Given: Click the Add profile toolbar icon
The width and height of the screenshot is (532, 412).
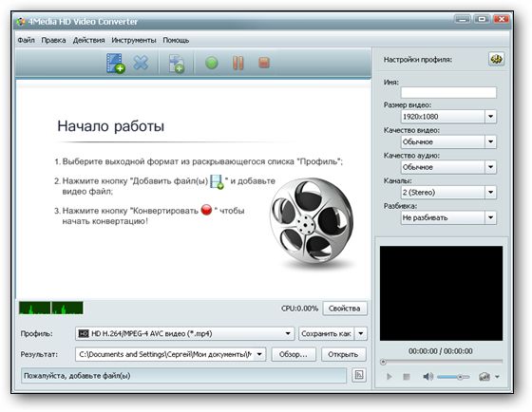Looking at the screenshot, I should click(x=177, y=64).
